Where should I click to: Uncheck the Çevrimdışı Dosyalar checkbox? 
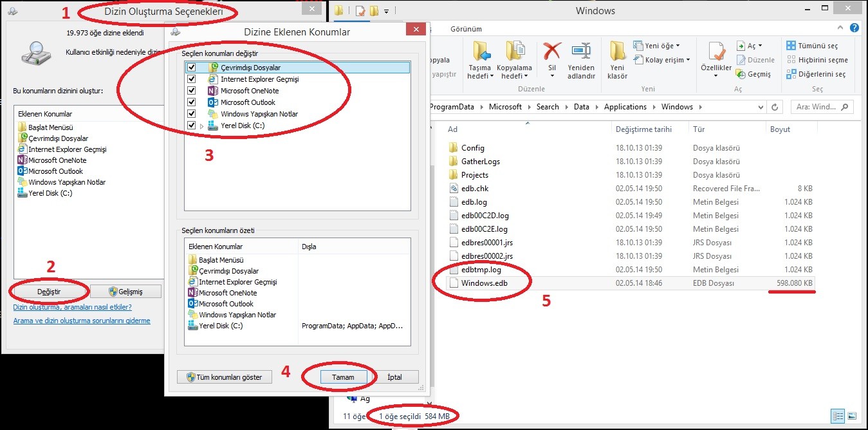click(190, 68)
